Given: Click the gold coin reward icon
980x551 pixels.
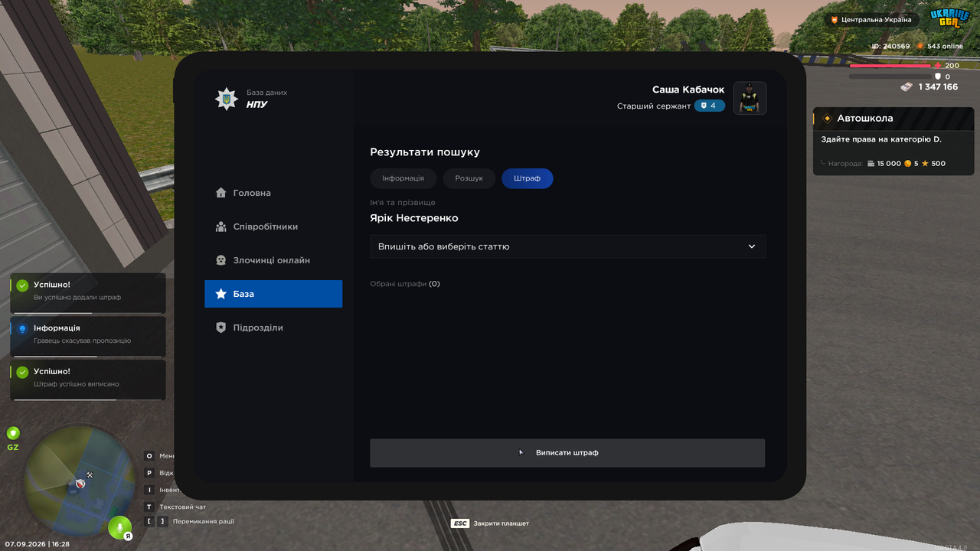Looking at the screenshot, I should click(907, 164).
